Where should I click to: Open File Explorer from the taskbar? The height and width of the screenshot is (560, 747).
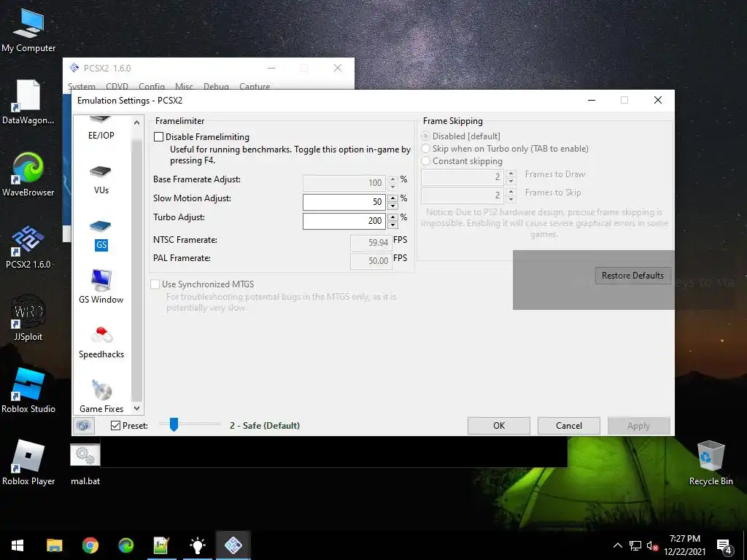(x=54, y=545)
